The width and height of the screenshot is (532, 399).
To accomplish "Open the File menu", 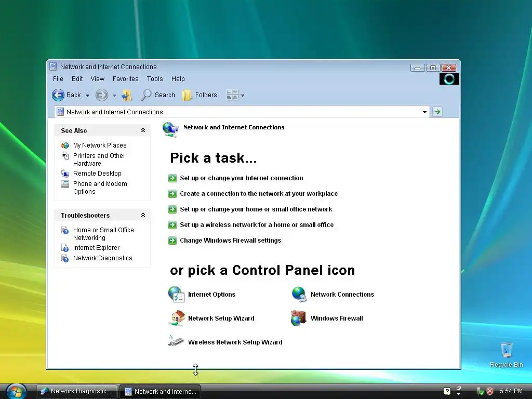I will click(x=58, y=79).
